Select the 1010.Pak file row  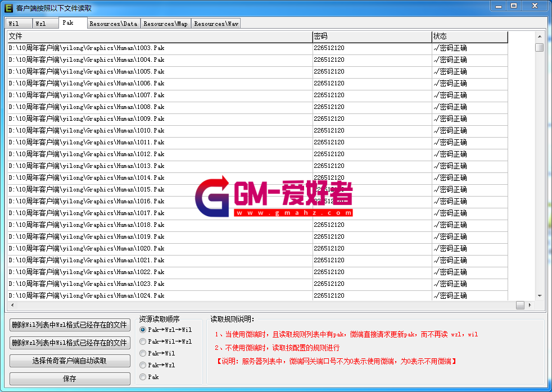pyautogui.click(x=87, y=130)
